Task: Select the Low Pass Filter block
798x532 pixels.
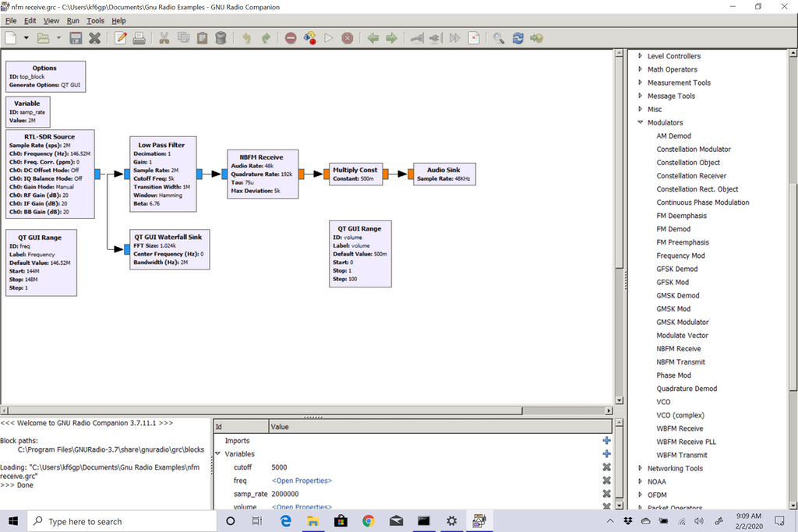Action: [163, 174]
